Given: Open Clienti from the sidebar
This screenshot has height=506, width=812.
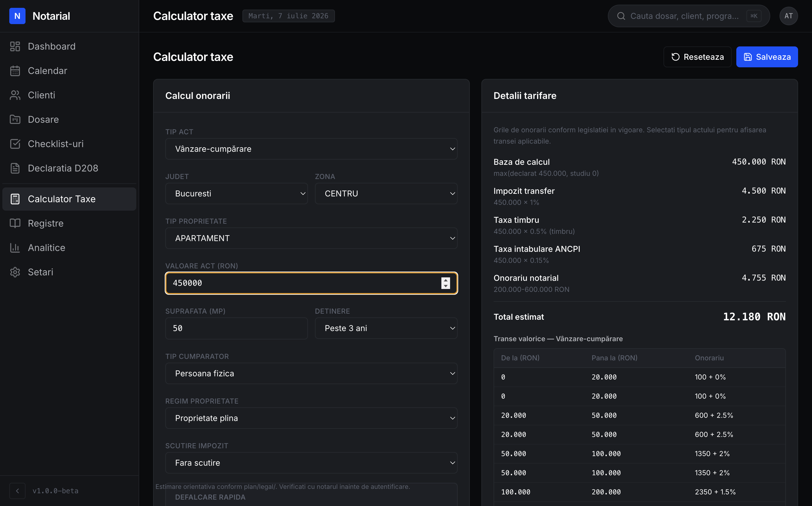Looking at the screenshot, I should coord(69,95).
